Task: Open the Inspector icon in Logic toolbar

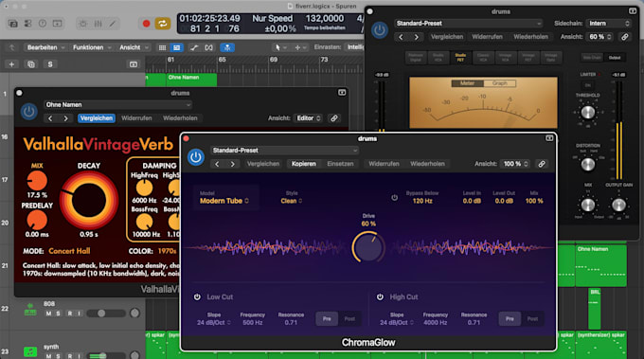Action: pyautogui.click(x=27, y=24)
